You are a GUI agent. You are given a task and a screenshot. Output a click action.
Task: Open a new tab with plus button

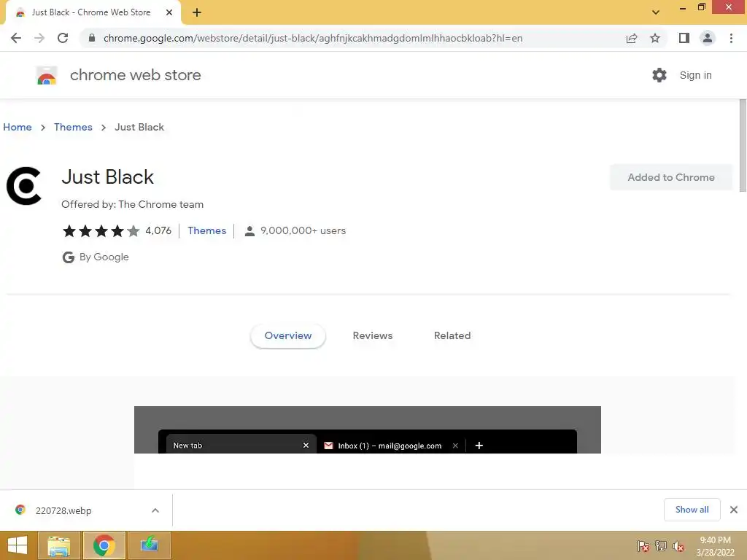pos(197,12)
